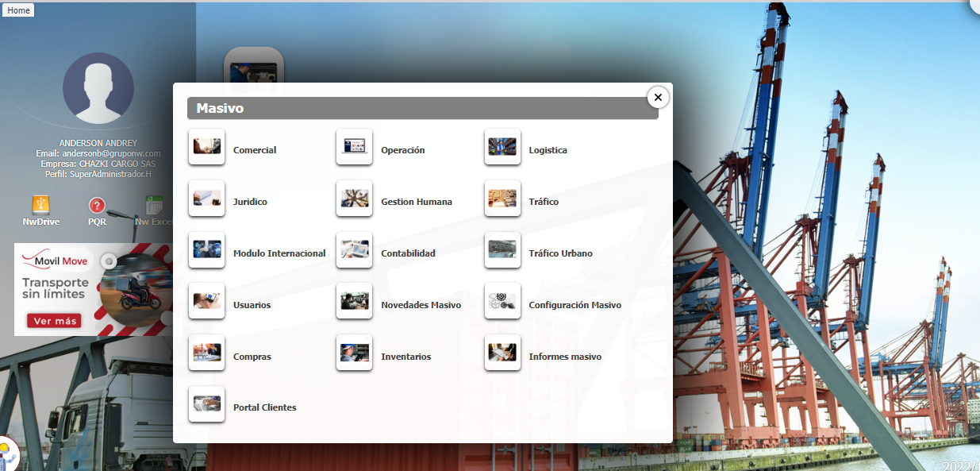Open the NwDrive shortcut
The image size is (980, 471).
coord(40,208)
